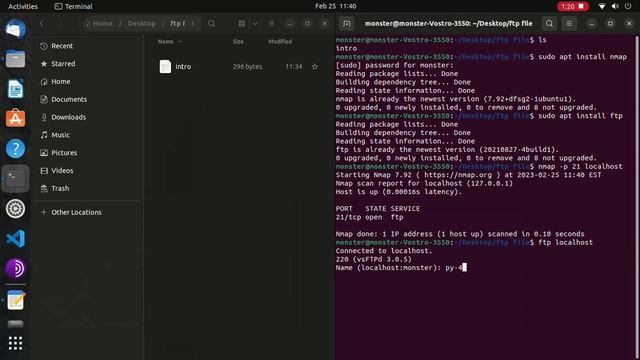Open the Terminal hamburger menu
The image size is (640, 360).
569,24
